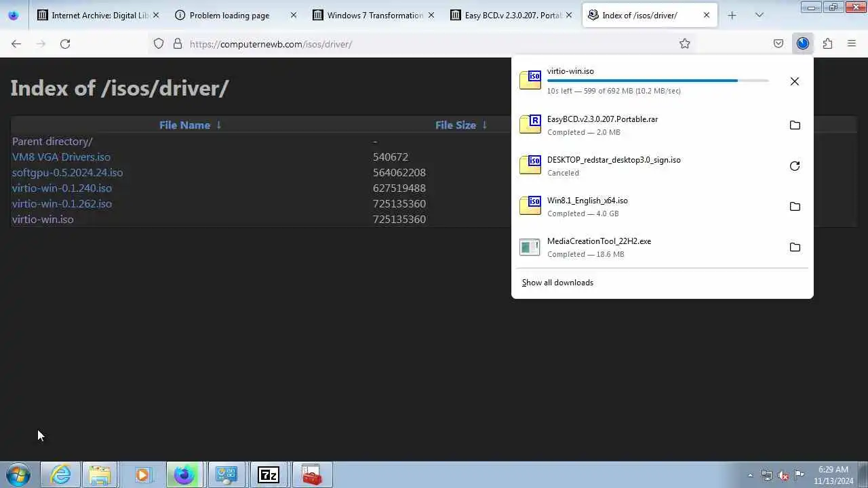Click the muted volume tray icon
Image resolution: width=868 pixels, height=488 pixels.
(783, 475)
